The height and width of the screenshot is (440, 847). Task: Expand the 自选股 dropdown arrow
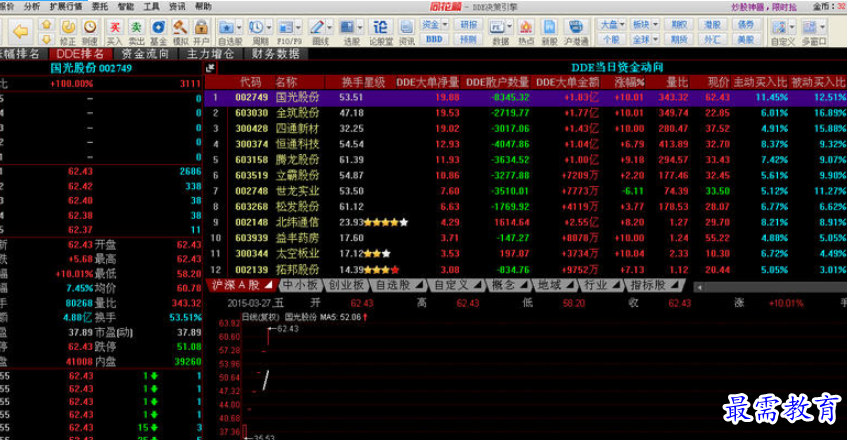[x=239, y=27]
